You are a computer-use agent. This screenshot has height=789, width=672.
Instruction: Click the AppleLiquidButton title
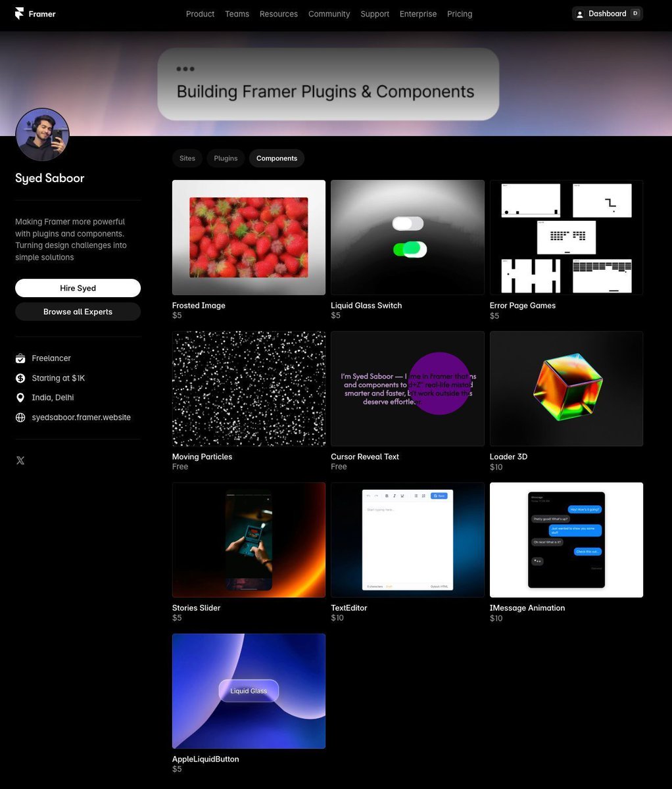(205, 759)
